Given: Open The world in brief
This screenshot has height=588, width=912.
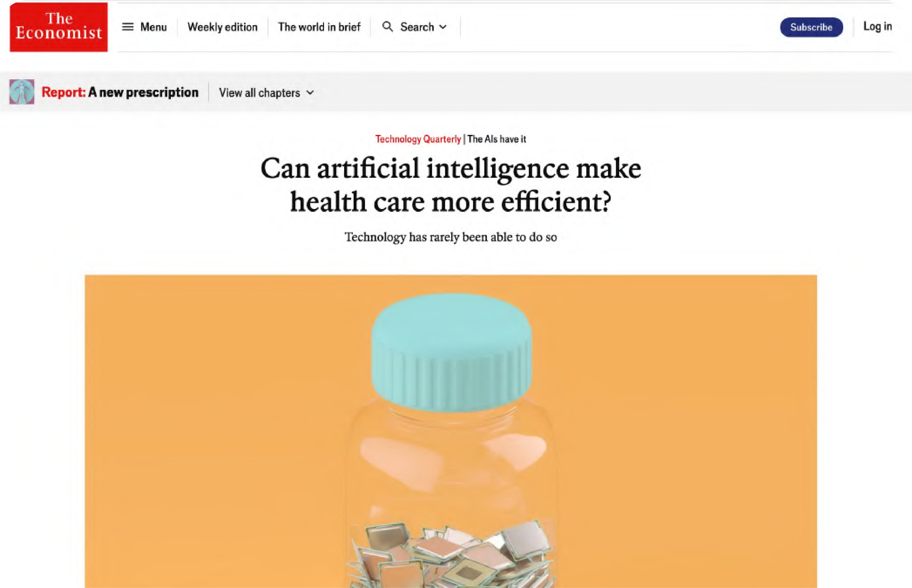Looking at the screenshot, I should click(x=319, y=27).
